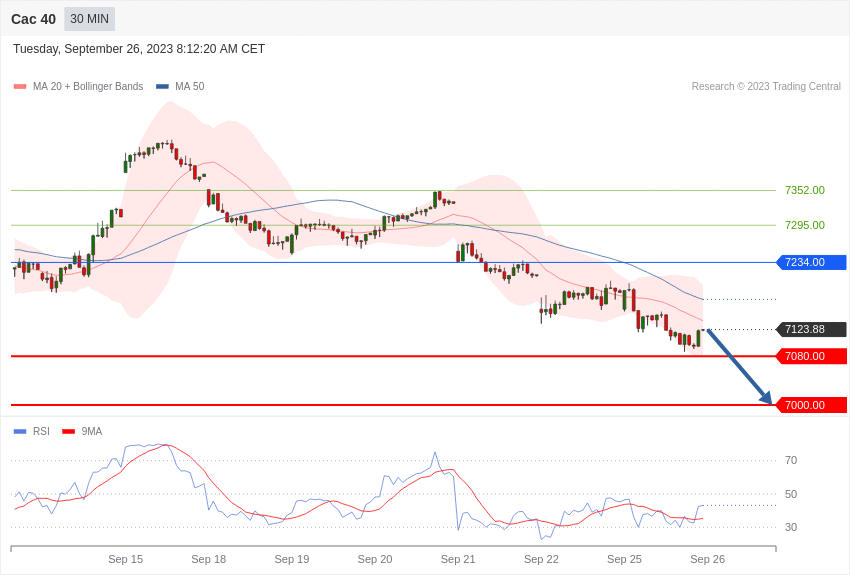Screen dimensions: 850x576
Task: Select the 9MA legend line icon
Action: [x=68, y=431]
